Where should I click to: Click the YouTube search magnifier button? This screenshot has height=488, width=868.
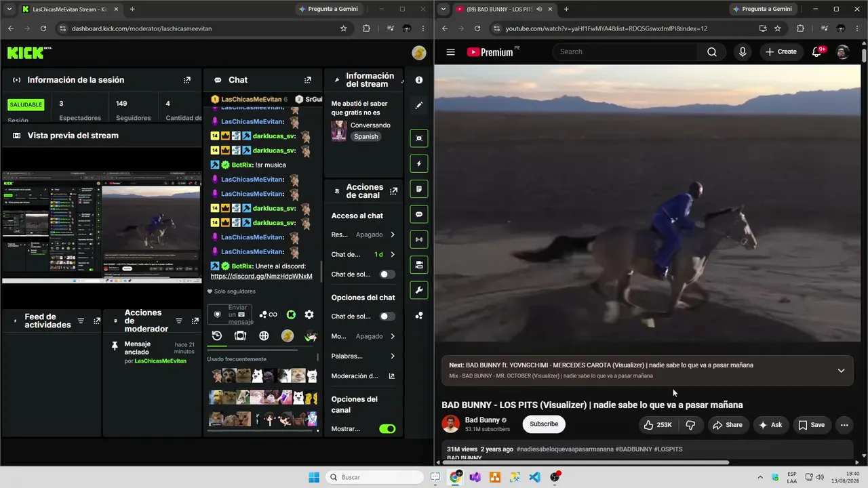pos(711,52)
